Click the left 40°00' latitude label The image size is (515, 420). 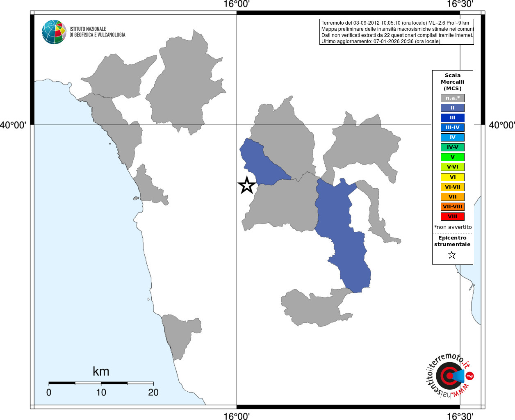[x=13, y=125]
